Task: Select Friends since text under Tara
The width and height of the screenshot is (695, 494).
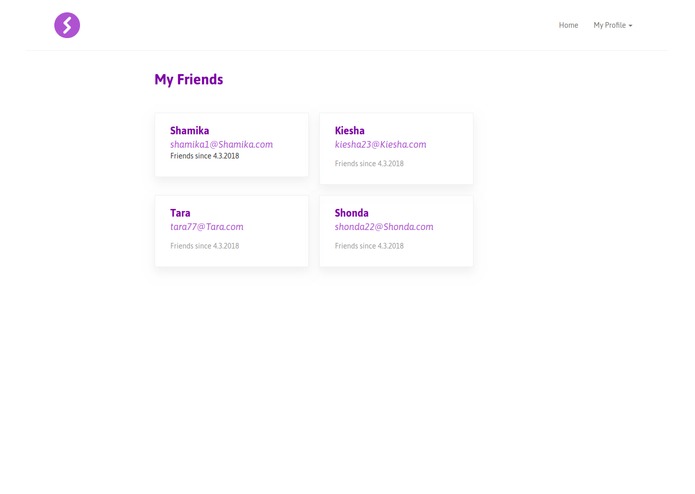Action: (x=205, y=246)
